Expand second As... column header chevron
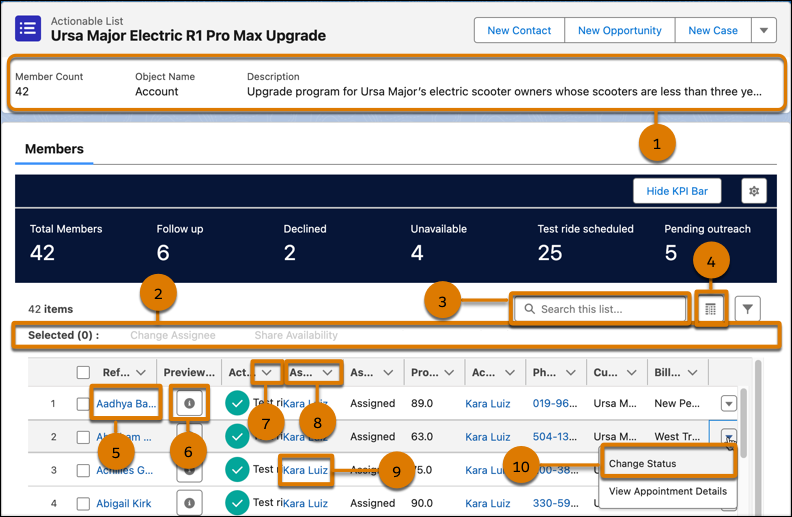Image resolution: width=792 pixels, height=517 pixels. [388, 373]
